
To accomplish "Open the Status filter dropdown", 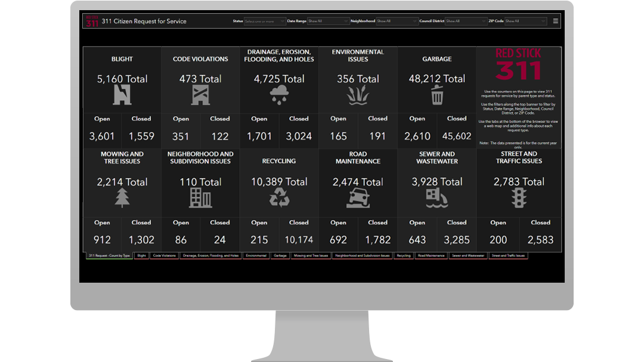I will coord(265,21).
